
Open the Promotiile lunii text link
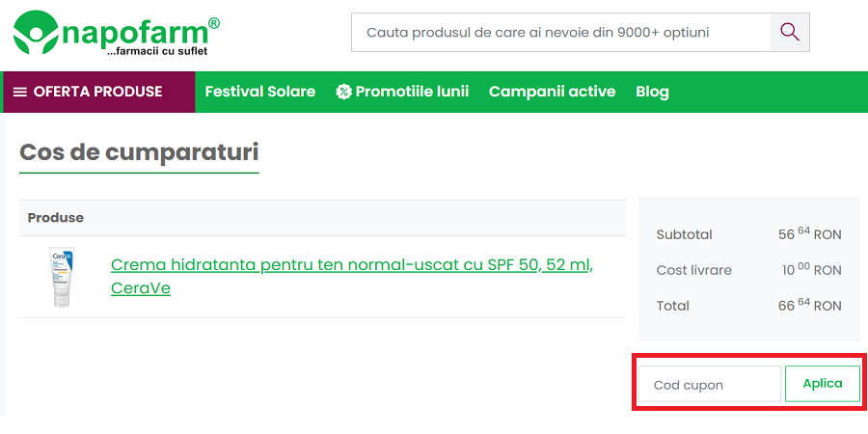pyautogui.click(x=412, y=92)
